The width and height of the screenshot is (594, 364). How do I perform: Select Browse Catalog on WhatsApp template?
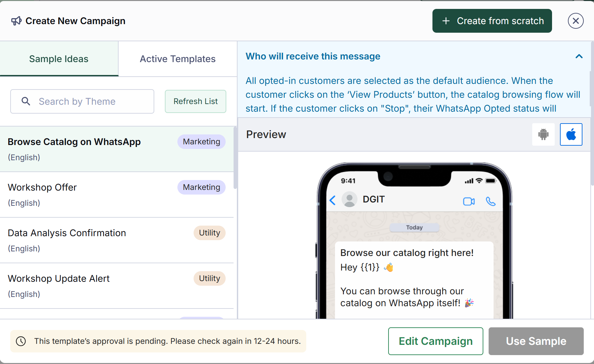pos(117,149)
